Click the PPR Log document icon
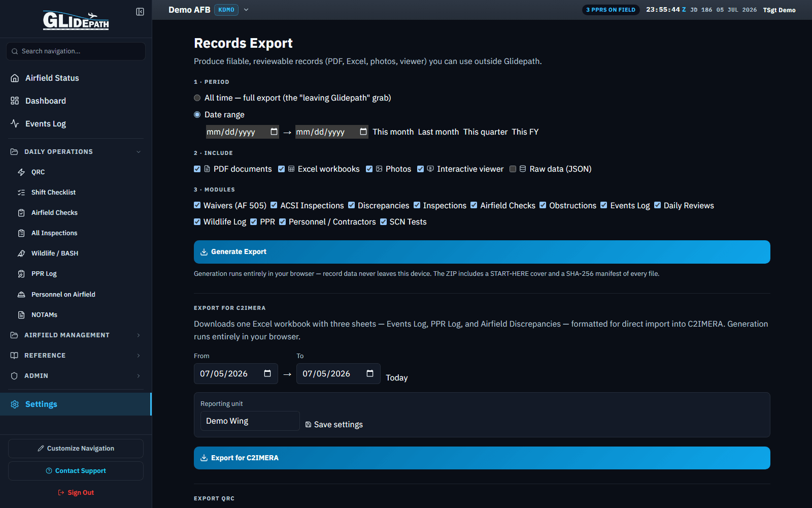 (x=21, y=274)
